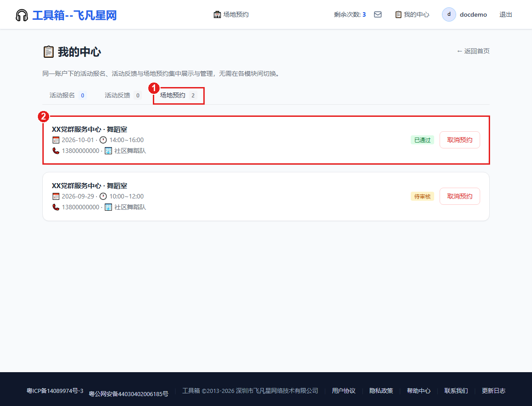Click the clipboard icon beside the page title
The image size is (532, 406).
pyautogui.click(x=49, y=52)
